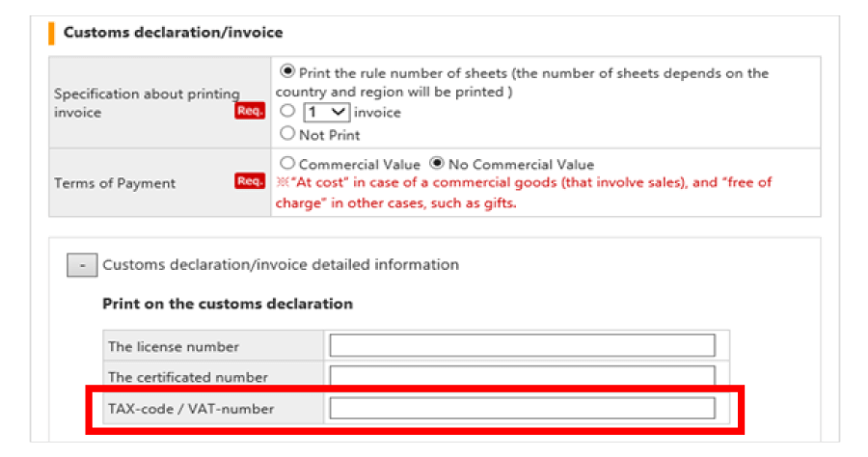
Task: Select the numbered invoice radio button
Action: tap(286, 113)
